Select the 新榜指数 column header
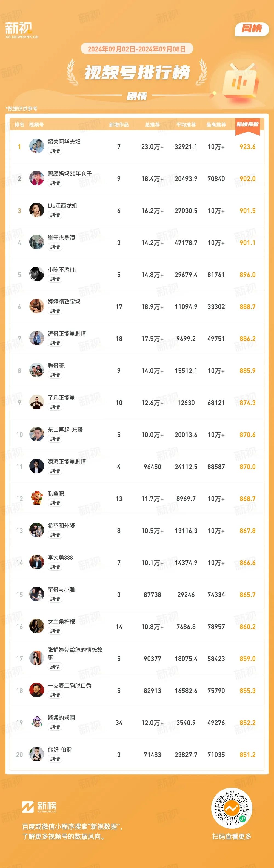This screenshot has height=868, width=274. click(x=248, y=125)
